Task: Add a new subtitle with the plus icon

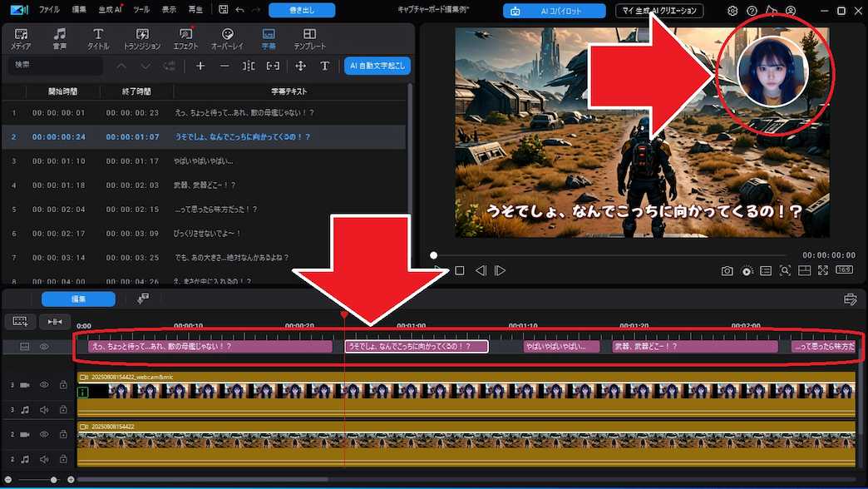Action: 200,66
